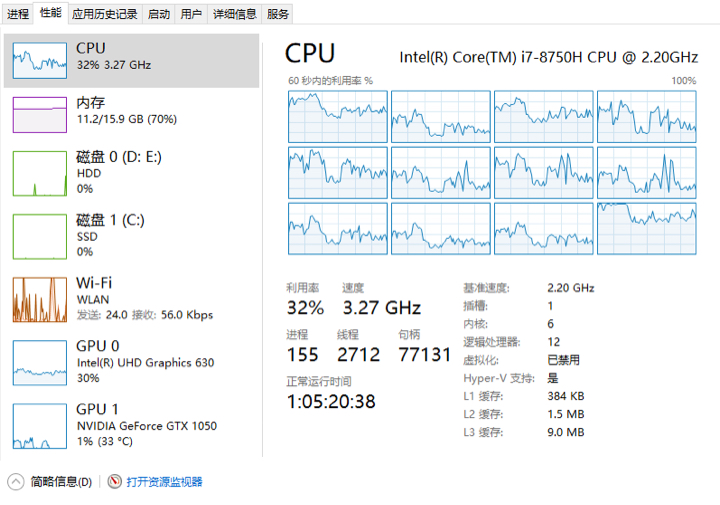Select the 性能 tab
Screen dimensions: 720x505
click(x=51, y=13)
